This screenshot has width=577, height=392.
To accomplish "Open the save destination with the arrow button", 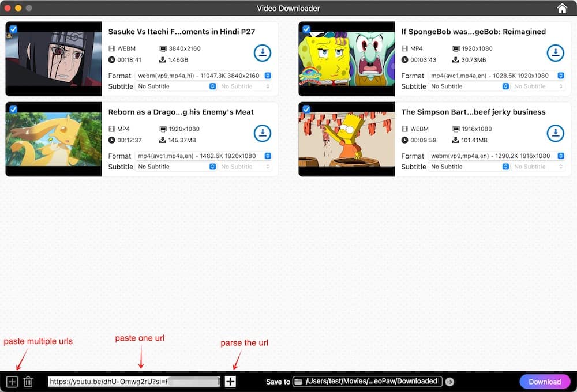I will (x=450, y=381).
